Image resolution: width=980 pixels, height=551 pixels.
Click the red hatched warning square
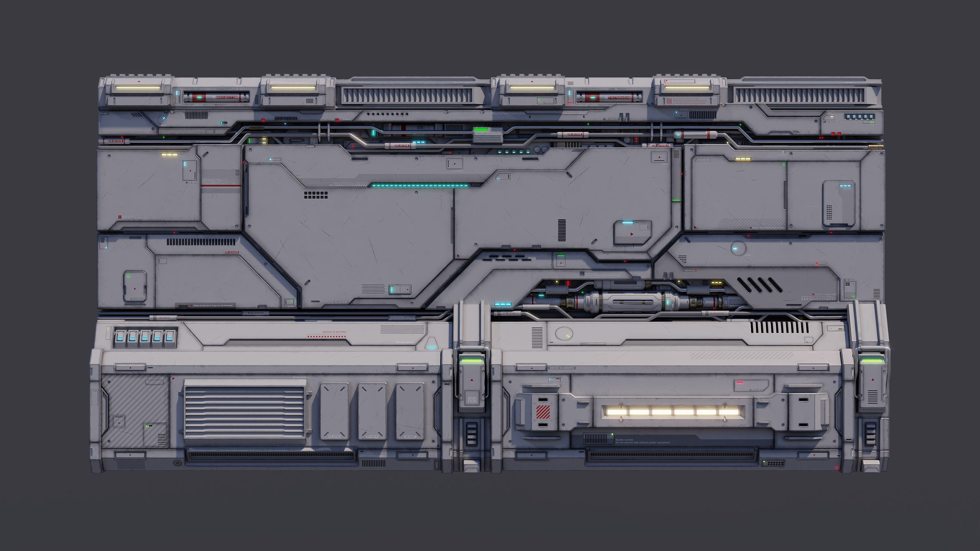coord(543,411)
